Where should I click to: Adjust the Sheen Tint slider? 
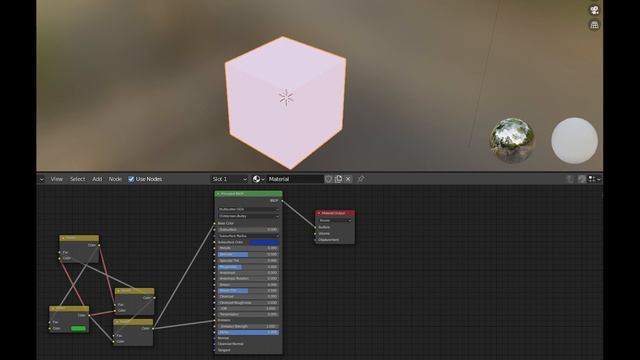click(x=249, y=291)
